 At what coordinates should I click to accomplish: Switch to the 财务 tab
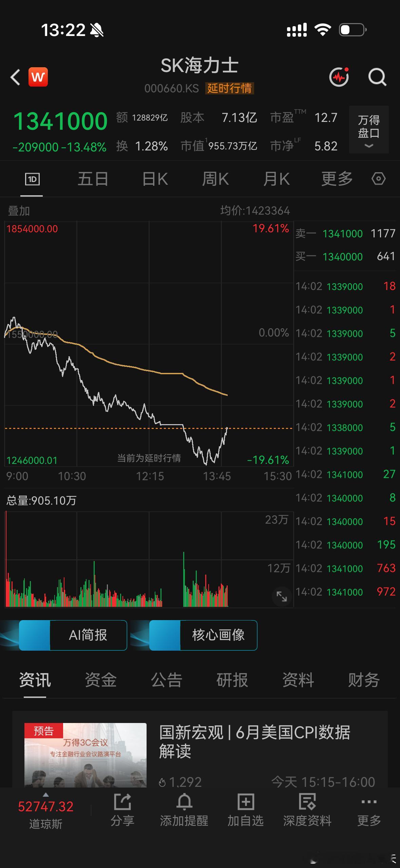364,680
